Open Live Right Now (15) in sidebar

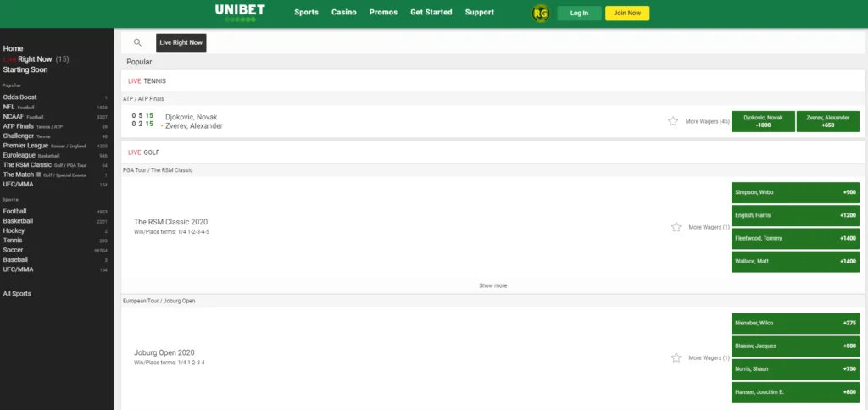[36, 59]
